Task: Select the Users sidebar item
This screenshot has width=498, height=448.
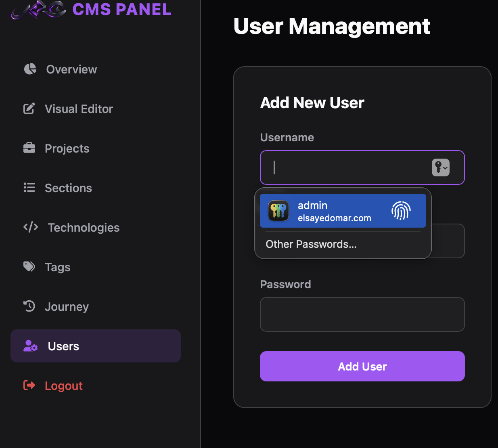Action: [96, 346]
